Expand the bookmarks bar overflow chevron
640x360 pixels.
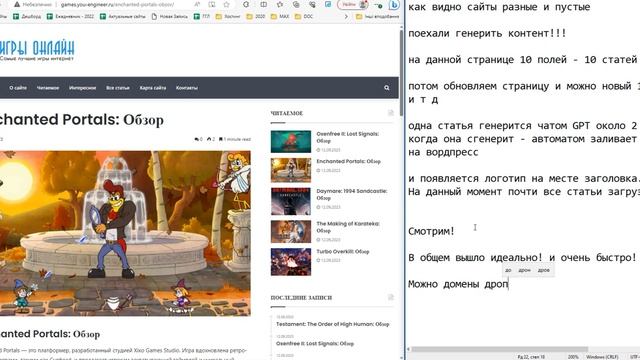[x=346, y=17]
